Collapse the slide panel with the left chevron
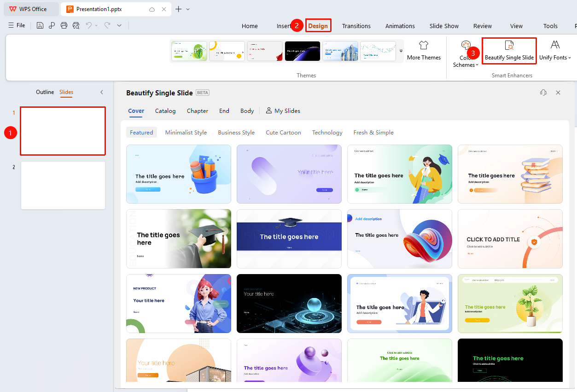Viewport: 577px width, 392px height. 102,92
